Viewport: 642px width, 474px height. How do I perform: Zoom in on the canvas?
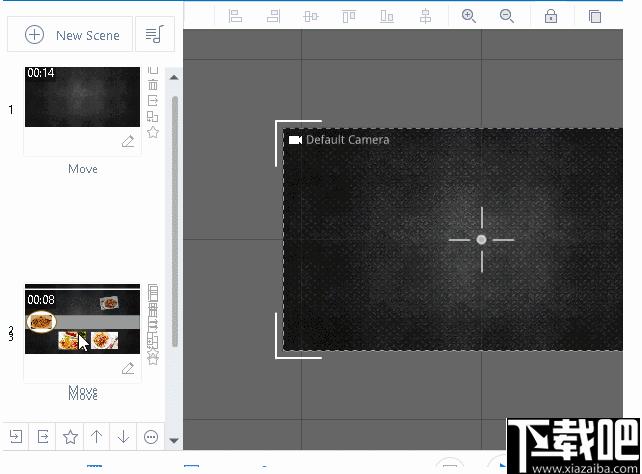(x=468, y=16)
